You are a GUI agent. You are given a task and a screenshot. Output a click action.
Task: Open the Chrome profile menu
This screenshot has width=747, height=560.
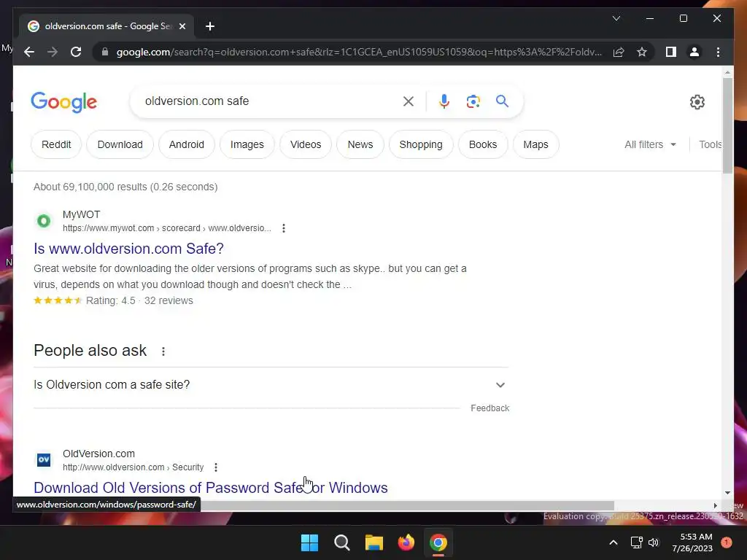[694, 52]
